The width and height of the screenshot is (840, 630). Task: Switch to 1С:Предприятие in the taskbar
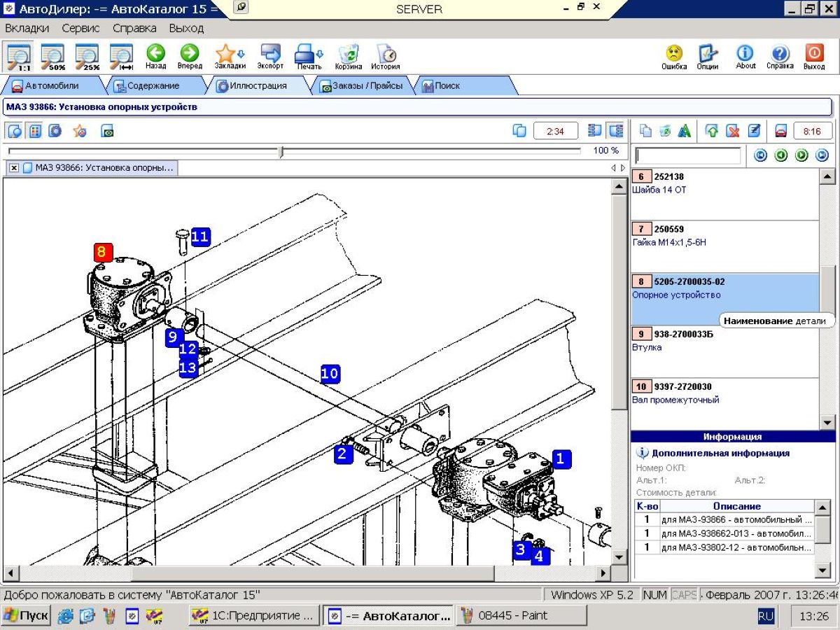(x=254, y=616)
